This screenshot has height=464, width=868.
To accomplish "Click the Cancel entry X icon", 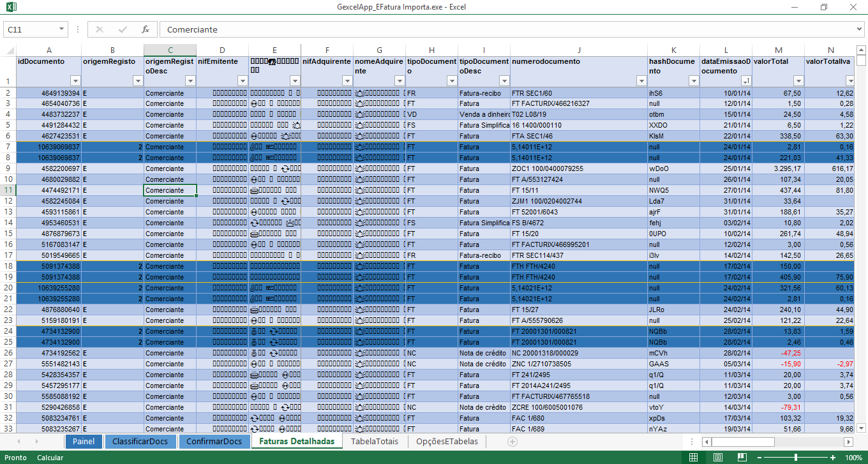I will pos(99,29).
